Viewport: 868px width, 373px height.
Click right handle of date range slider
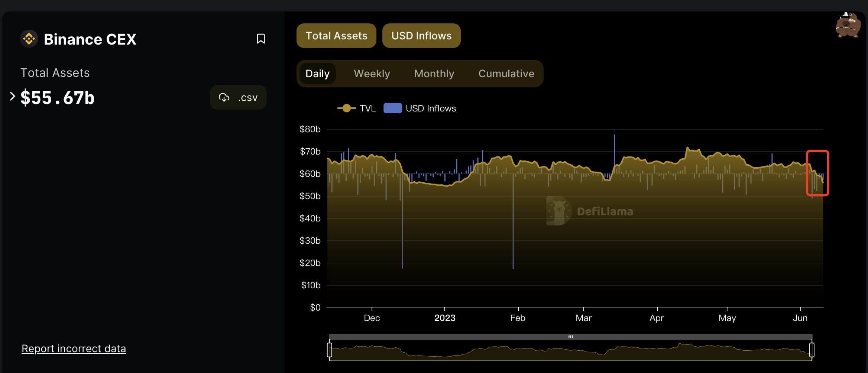(x=812, y=350)
